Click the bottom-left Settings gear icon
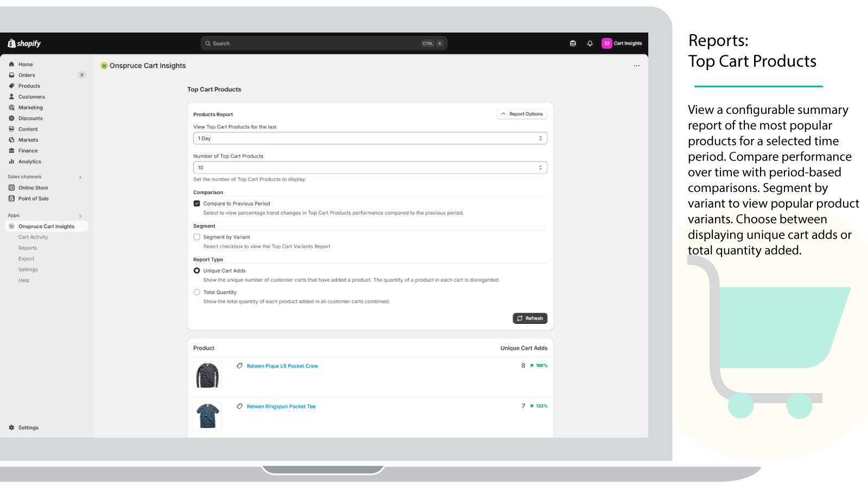Image resolution: width=868 pixels, height=488 pixels. click(x=11, y=428)
